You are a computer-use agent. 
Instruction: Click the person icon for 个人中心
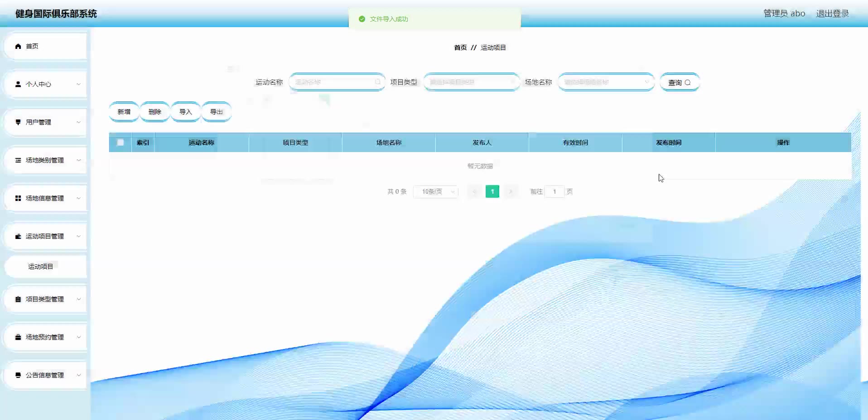coord(18,84)
